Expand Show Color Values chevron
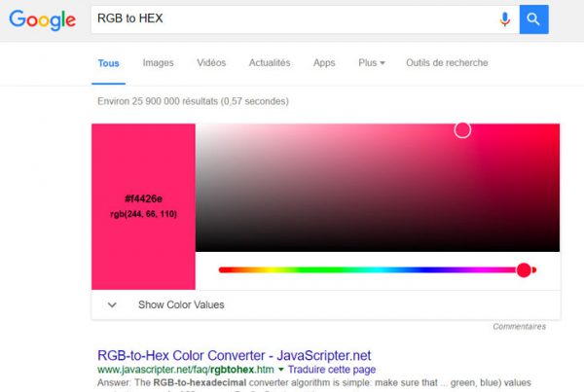584x392 pixels. pos(112,304)
